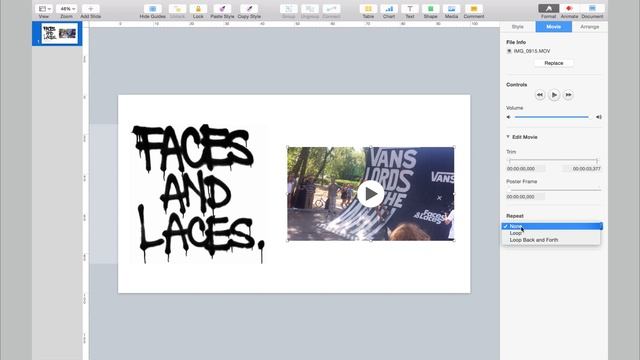The width and height of the screenshot is (640, 360).
Task: Click the IMG_0915.MOV file name
Action: tap(532, 51)
